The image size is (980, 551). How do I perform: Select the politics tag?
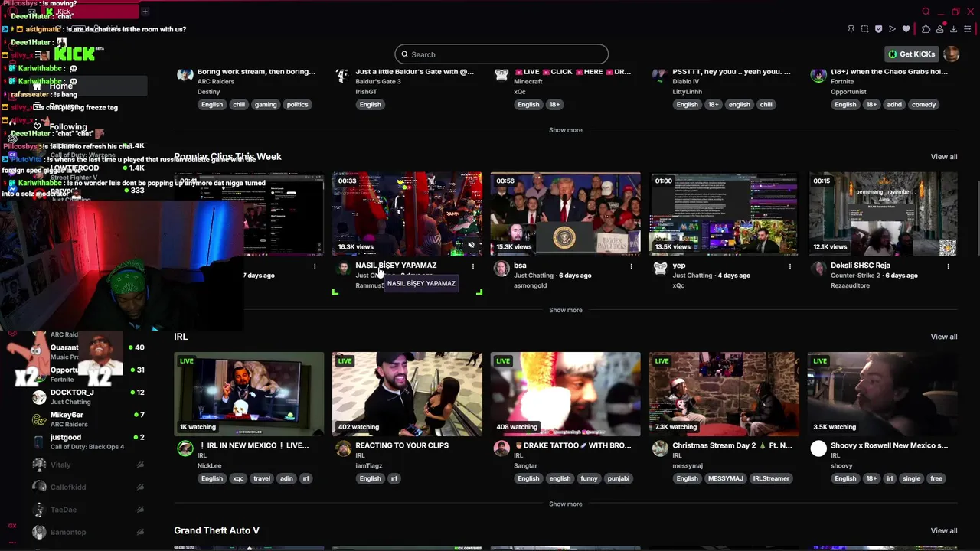point(297,105)
